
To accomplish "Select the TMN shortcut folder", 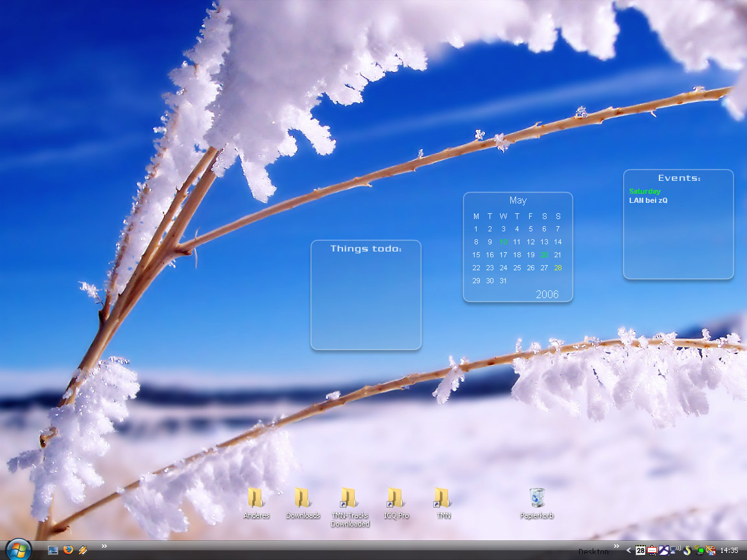I will click(443, 498).
